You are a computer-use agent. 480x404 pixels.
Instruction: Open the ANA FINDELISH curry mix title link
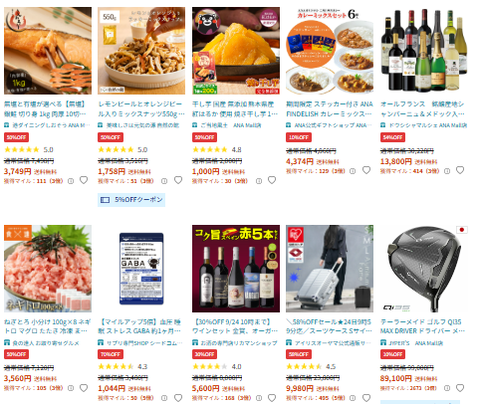click(329, 109)
